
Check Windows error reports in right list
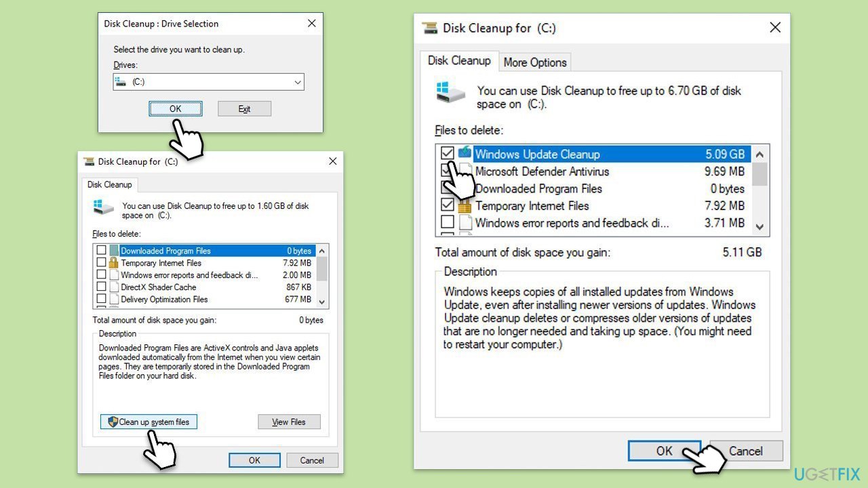pyautogui.click(x=447, y=222)
